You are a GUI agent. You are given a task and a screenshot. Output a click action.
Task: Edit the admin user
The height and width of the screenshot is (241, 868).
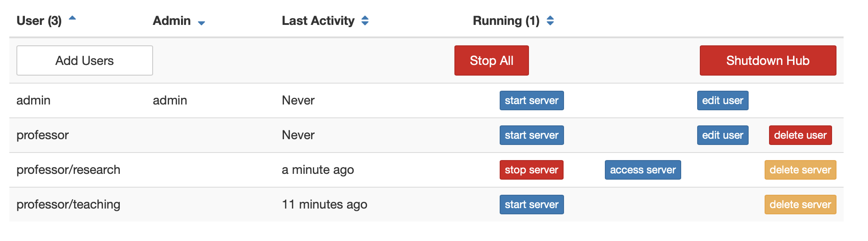point(722,100)
